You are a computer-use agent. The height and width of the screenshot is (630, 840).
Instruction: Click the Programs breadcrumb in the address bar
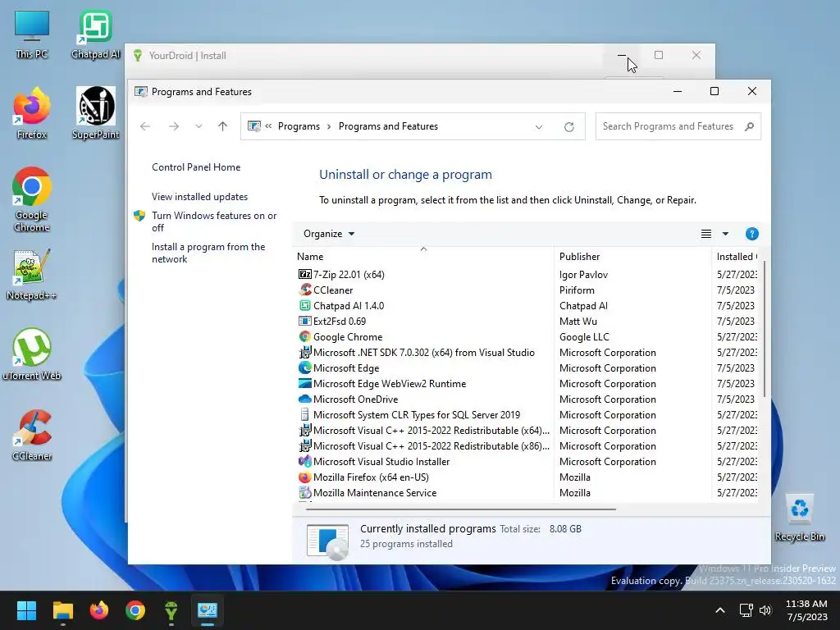[299, 126]
